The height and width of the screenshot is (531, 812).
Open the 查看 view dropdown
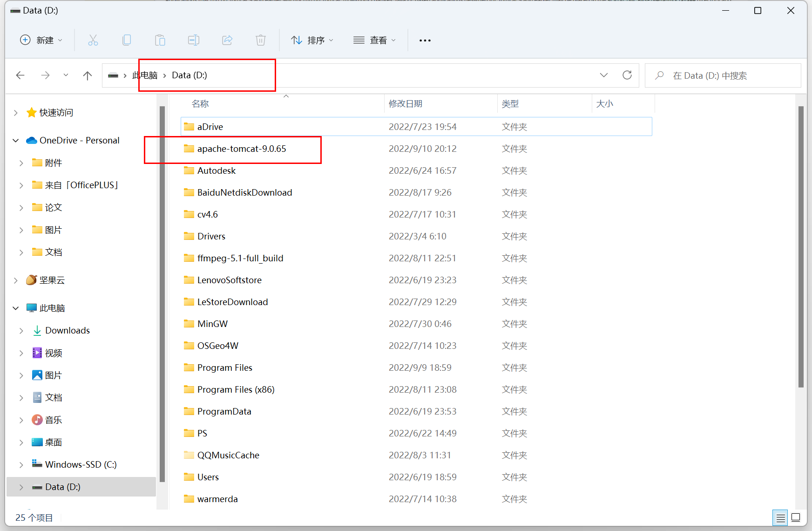374,40
